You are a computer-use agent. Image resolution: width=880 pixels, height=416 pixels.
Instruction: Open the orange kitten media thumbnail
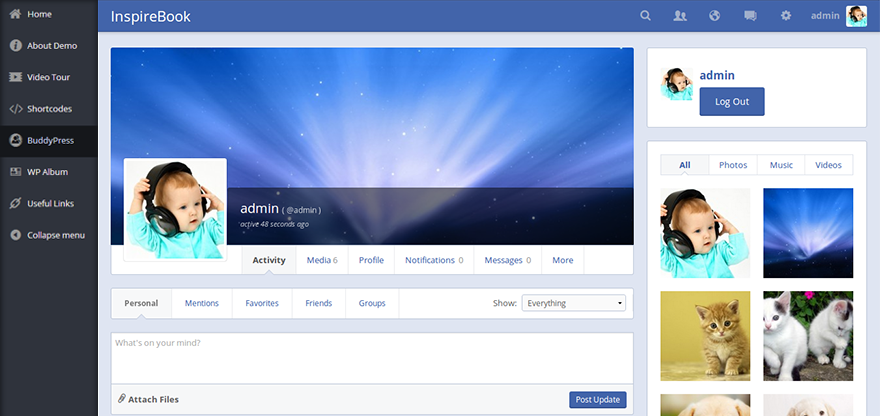(x=705, y=336)
